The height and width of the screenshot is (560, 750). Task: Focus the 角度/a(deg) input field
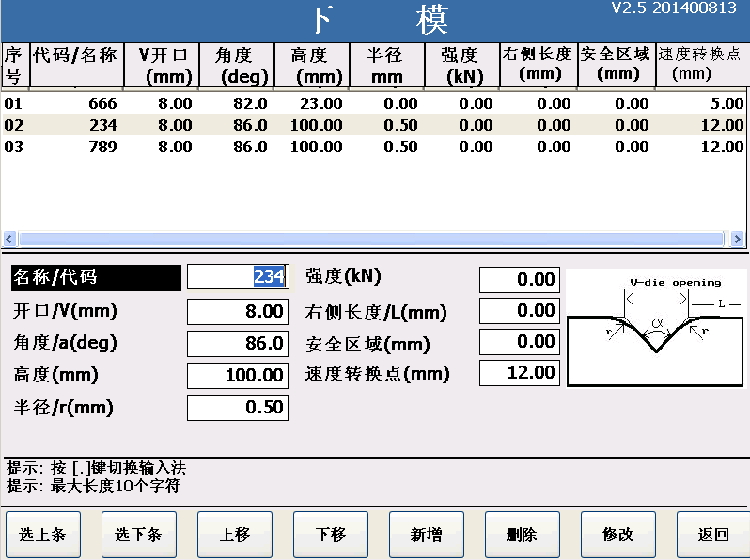[238, 343]
